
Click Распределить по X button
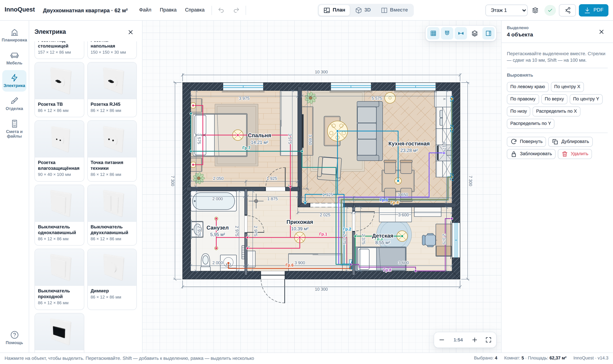pos(556,111)
